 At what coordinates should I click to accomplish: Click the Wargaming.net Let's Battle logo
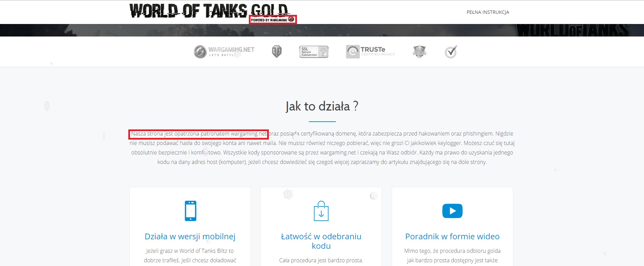pos(224,52)
